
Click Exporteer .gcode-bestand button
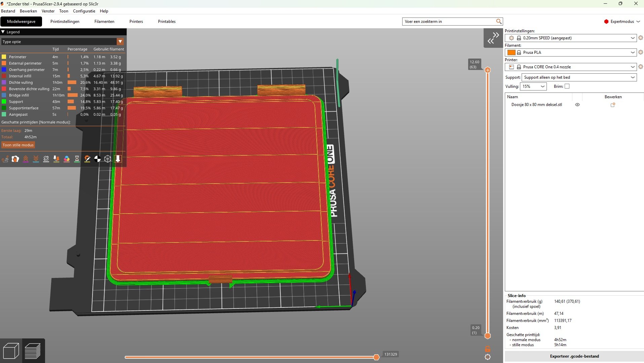click(x=574, y=356)
